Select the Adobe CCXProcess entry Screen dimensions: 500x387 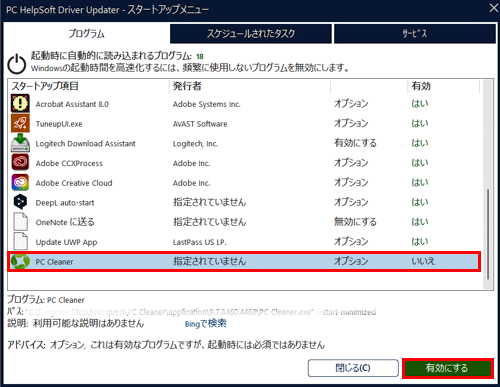click(x=69, y=163)
